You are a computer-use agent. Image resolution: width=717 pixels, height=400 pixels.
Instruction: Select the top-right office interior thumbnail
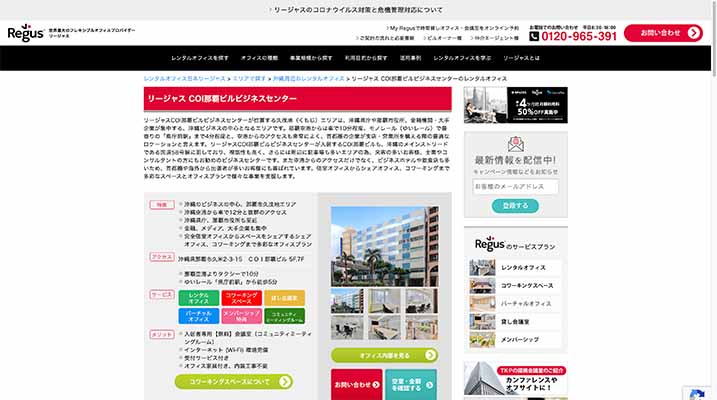click(x=421, y=301)
